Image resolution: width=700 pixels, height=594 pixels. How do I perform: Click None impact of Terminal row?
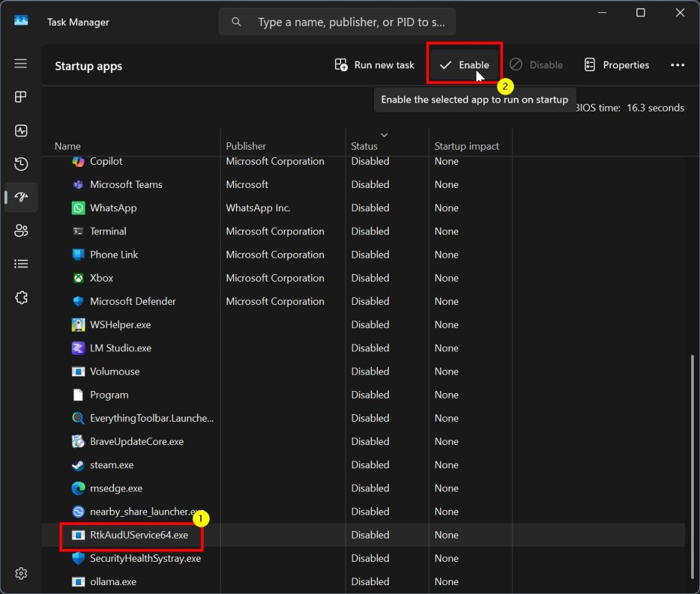[446, 231]
